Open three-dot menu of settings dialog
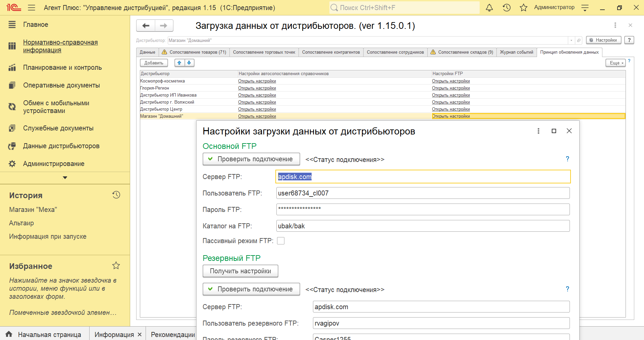 (x=538, y=131)
